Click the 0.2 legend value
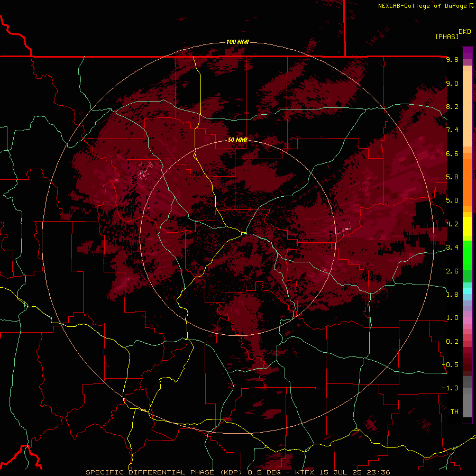This screenshot has width=476, height=476. pos(452,342)
